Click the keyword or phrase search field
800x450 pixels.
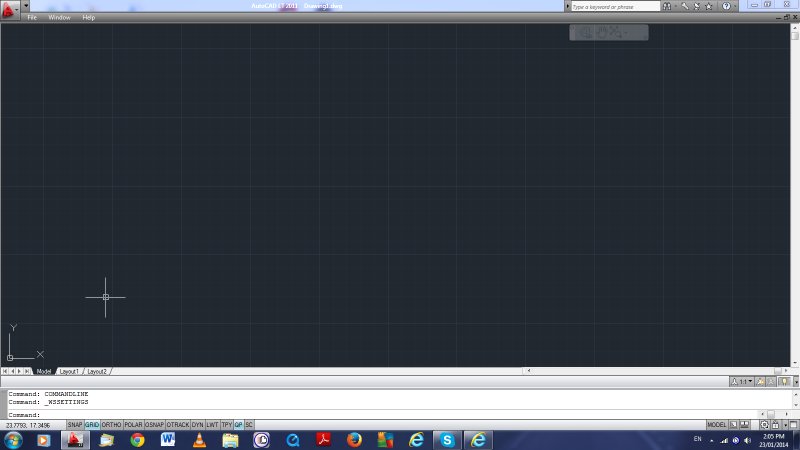coord(615,7)
